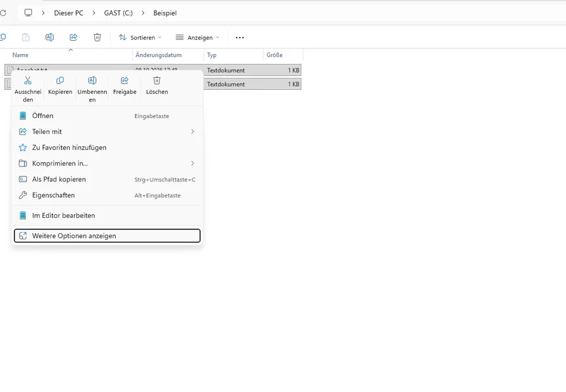Click the Ausschneiden scissors icon

28,80
